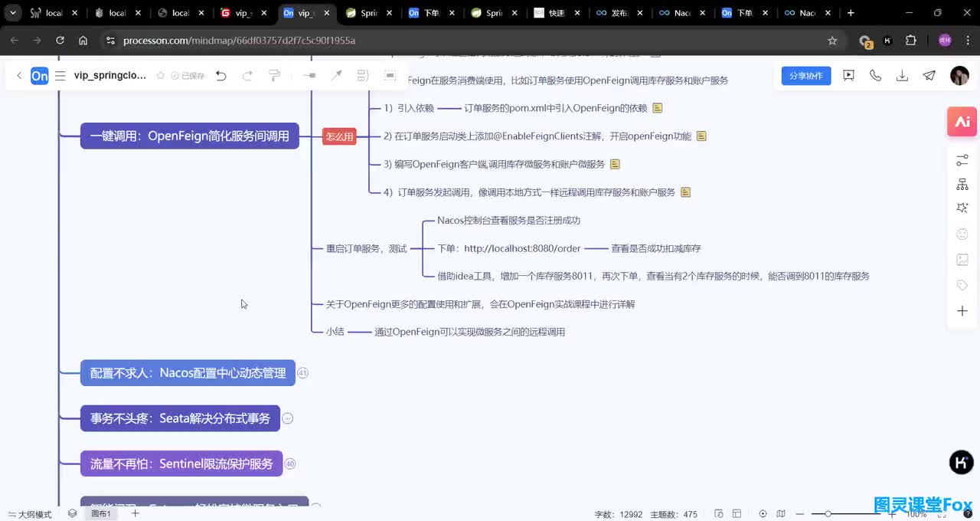980x521 pixels.
Task: Reload the page with the browser refresh button
Action: pyautogui.click(x=60, y=41)
